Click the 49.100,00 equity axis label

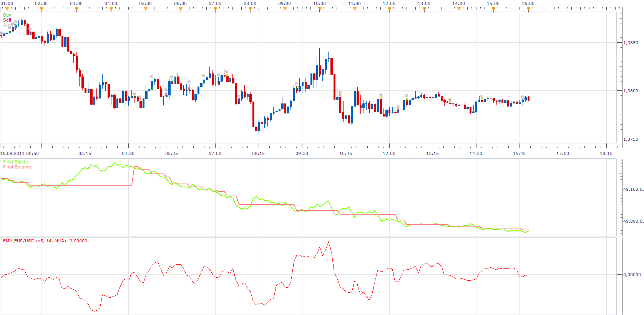633,189
